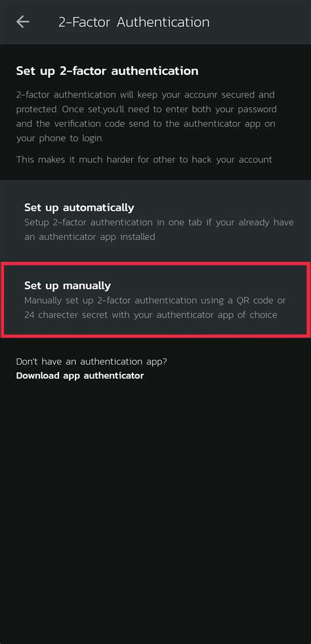This screenshot has width=311, height=644.
Task: Go back using the left arrow icon
Action: 22,22
